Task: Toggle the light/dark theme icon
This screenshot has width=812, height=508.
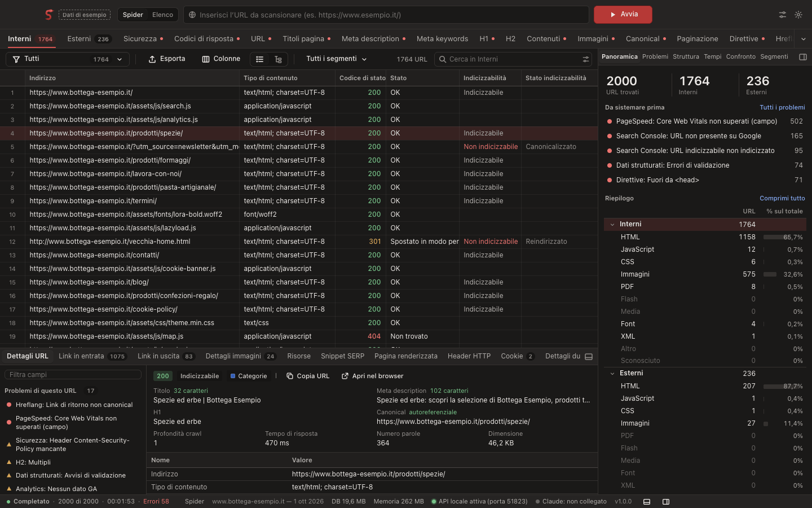Action: point(798,15)
